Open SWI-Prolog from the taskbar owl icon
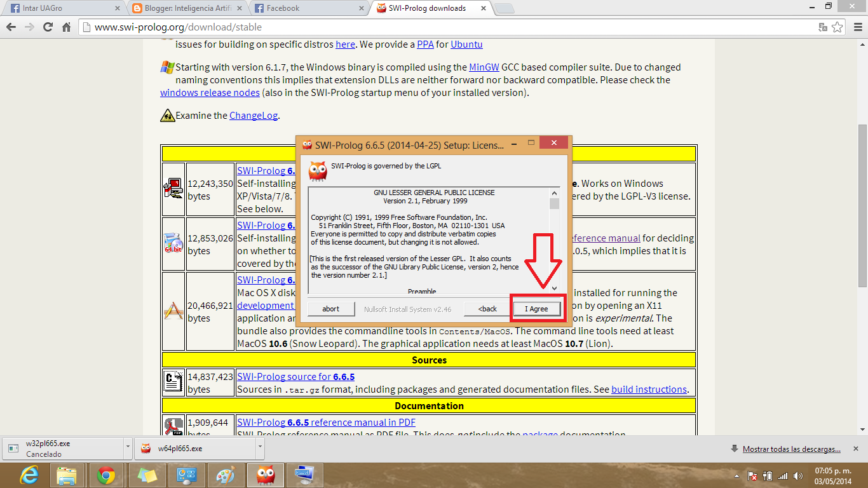868x488 pixels. click(x=265, y=475)
